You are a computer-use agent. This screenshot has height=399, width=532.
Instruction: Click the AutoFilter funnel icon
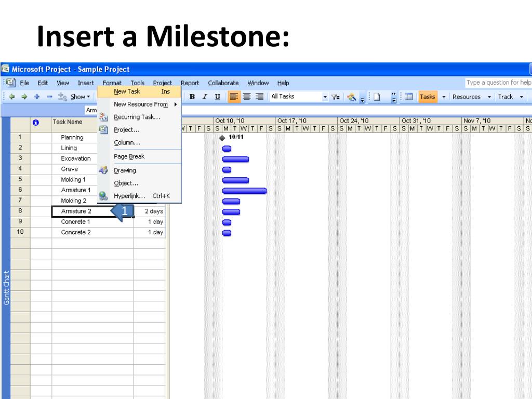tap(335, 97)
